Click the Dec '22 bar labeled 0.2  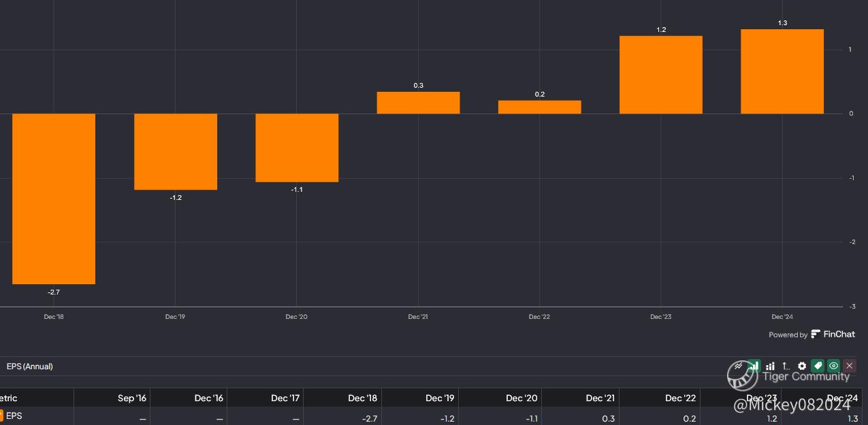coord(540,107)
